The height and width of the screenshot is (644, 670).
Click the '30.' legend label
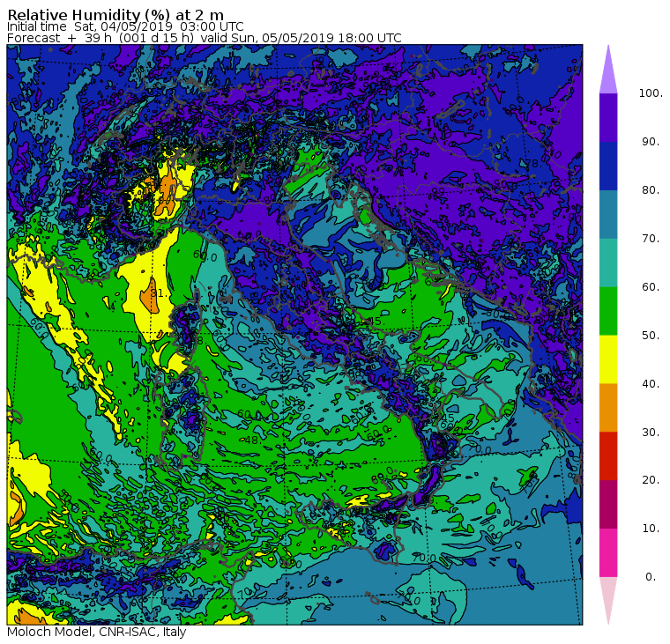pyautogui.click(x=651, y=433)
